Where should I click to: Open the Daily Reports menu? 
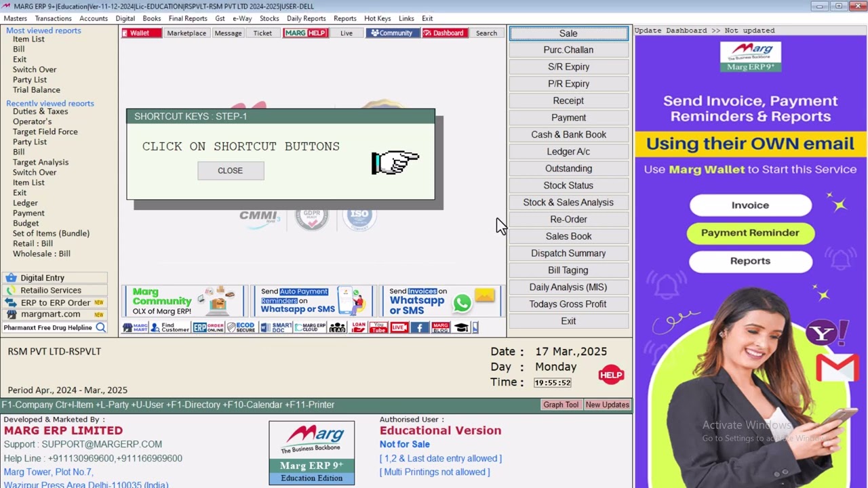click(306, 18)
